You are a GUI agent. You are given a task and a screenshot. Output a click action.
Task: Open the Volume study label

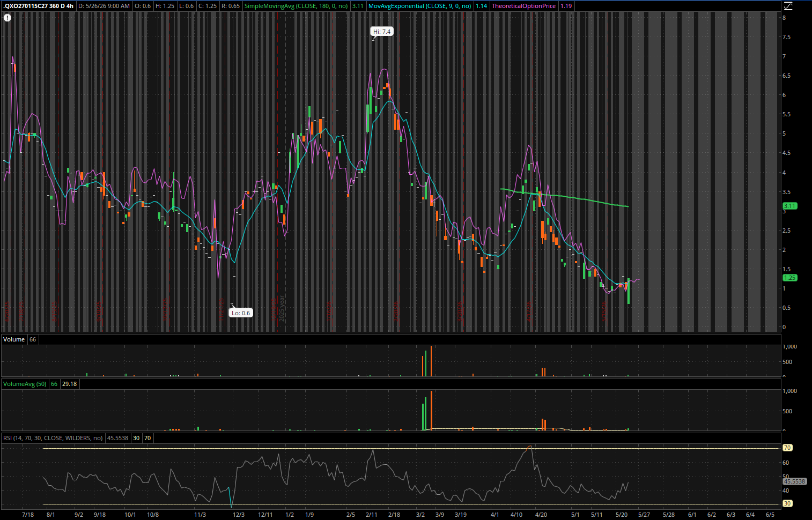[x=14, y=339]
